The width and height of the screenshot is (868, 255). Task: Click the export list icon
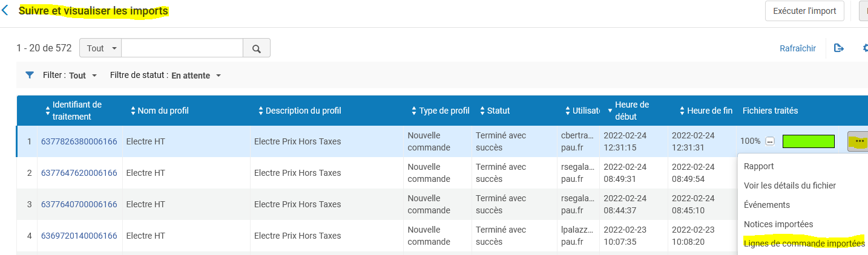(x=839, y=48)
